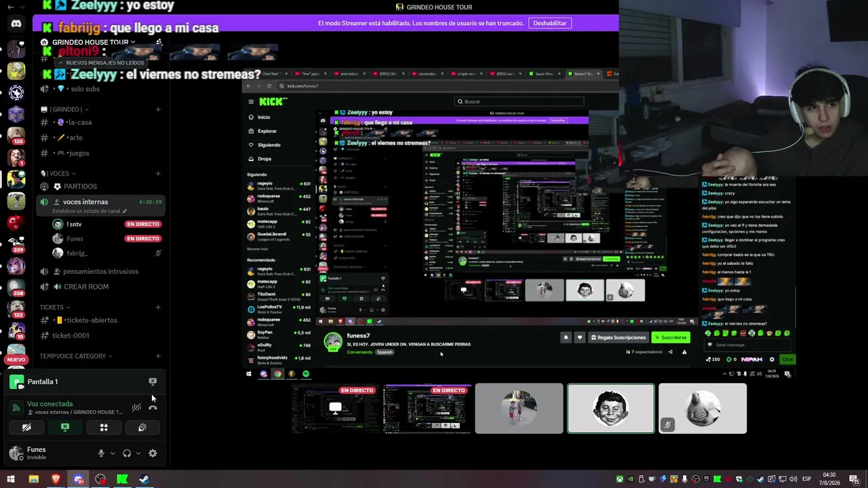Click Regala Suscripciones on Kick stream
Viewport: 868px width, 488px height.
click(618, 338)
